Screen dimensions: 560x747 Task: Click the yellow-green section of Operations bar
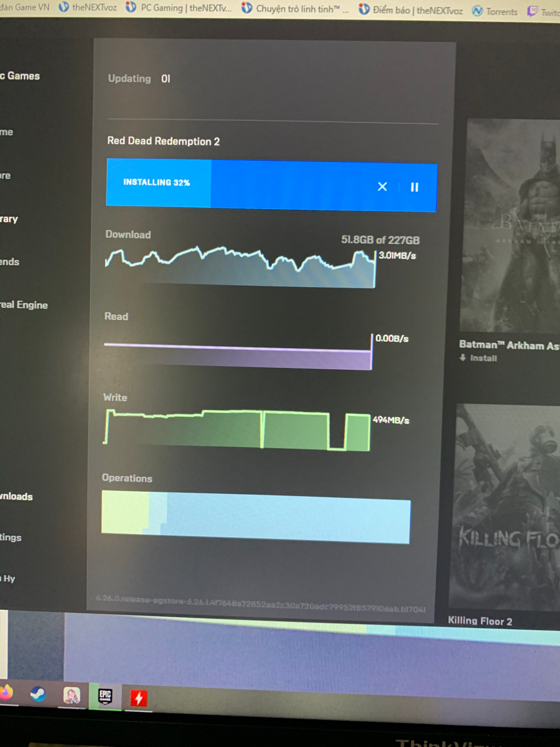click(x=125, y=512)
